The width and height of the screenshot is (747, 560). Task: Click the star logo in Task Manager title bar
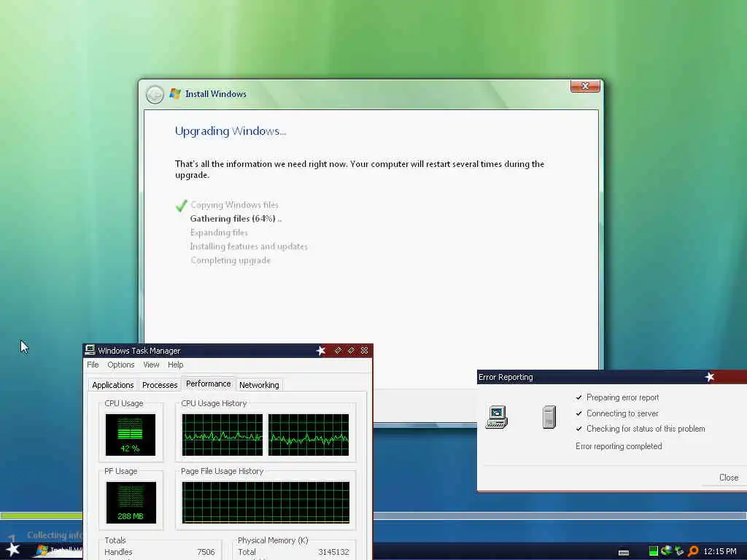pos(321,351)
